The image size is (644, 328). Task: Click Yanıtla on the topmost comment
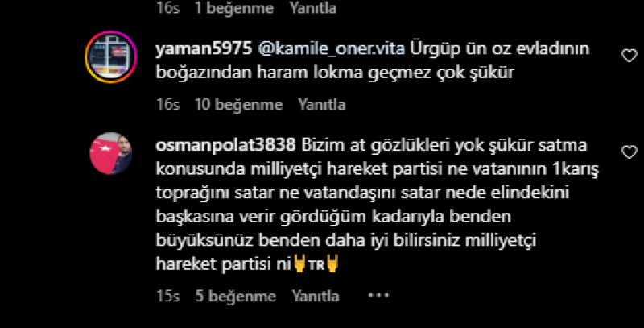(313, 8)
